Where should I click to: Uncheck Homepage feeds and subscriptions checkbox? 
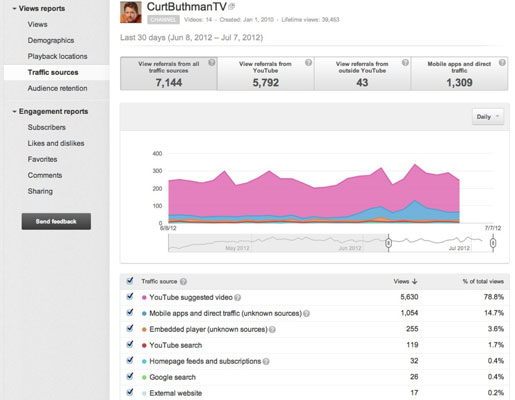click(130, 360)
